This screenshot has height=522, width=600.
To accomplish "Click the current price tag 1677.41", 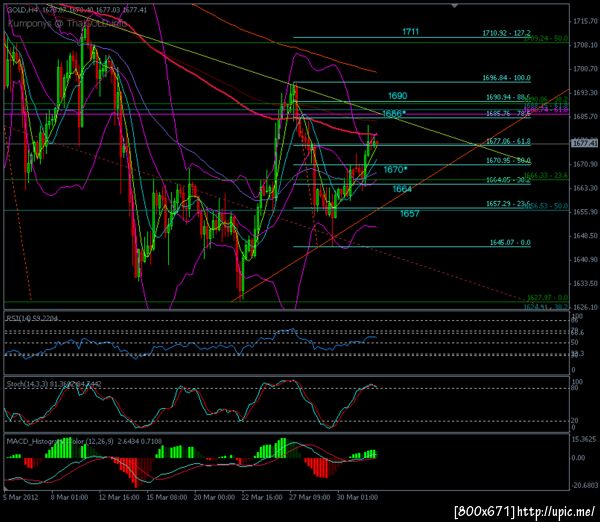I will tap(584, 143).
